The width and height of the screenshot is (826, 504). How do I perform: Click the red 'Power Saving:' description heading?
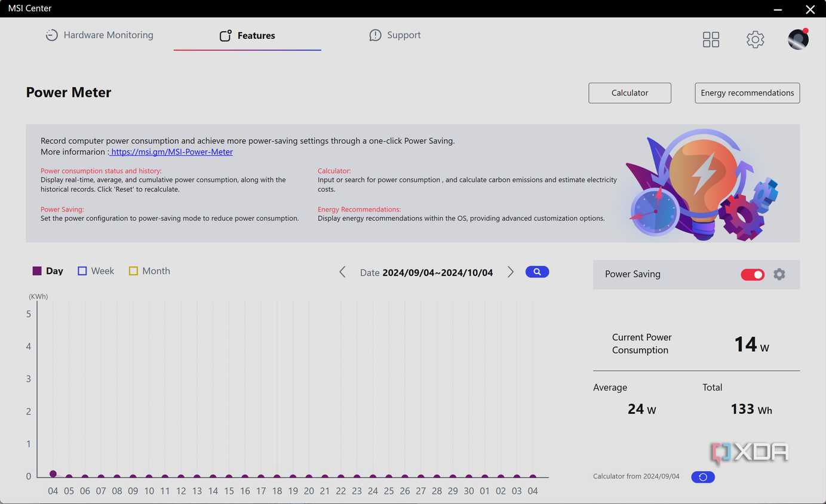point(62,210)
